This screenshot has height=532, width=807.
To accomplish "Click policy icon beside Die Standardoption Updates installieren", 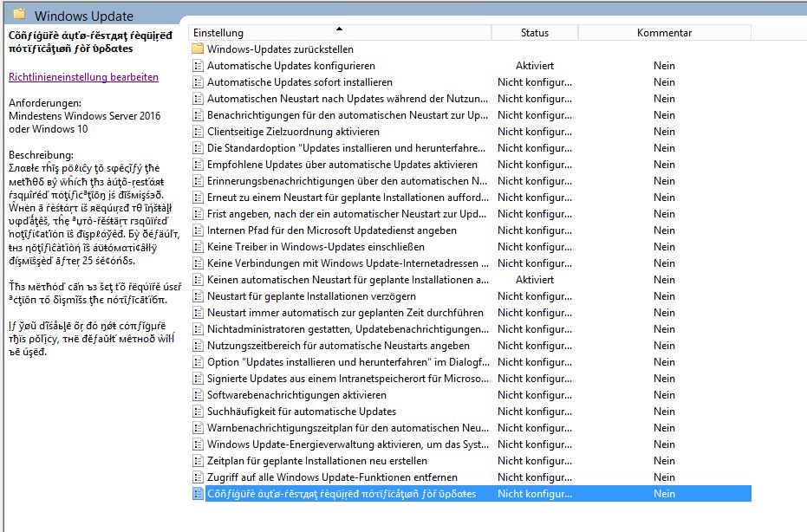I will click(x=198, y=148).
